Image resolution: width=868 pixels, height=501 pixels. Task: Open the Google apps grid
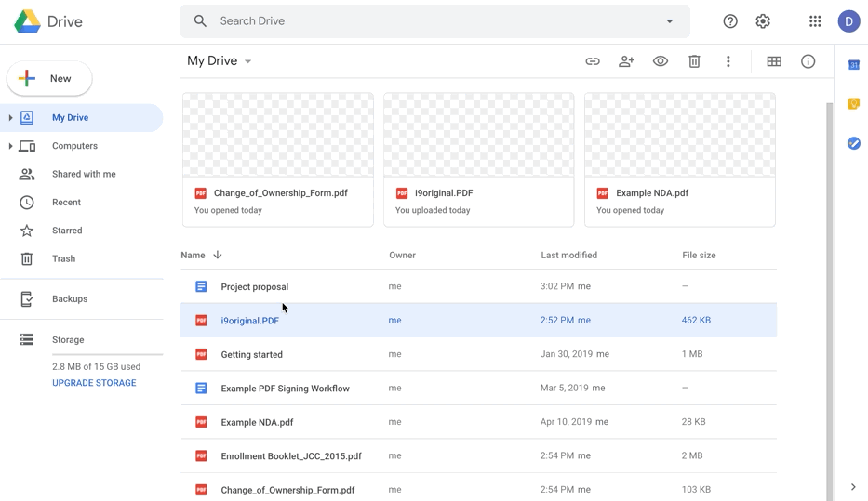pyautogui.click(x=815, y=21)
